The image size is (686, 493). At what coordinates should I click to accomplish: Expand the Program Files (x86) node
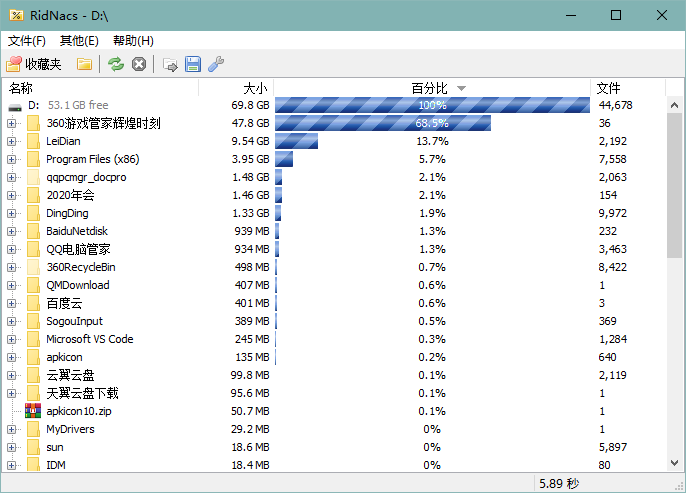click(x=11, y=159)
